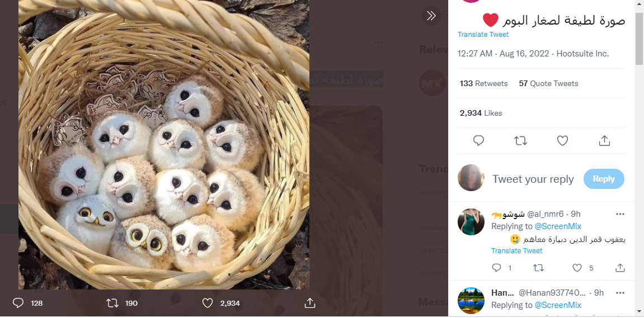
Task: Retweet using the side panel retweet icon
Action: [x=520, y=141]
